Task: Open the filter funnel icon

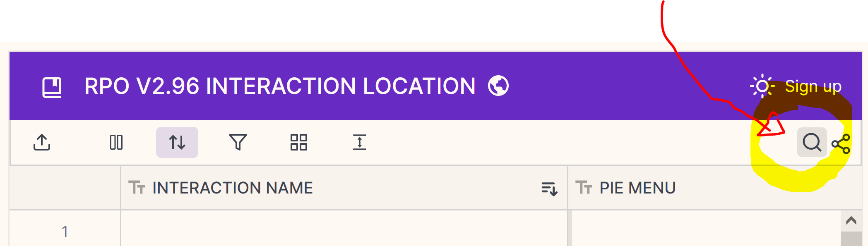Action: pyautogui.click(x=238, y=142)
